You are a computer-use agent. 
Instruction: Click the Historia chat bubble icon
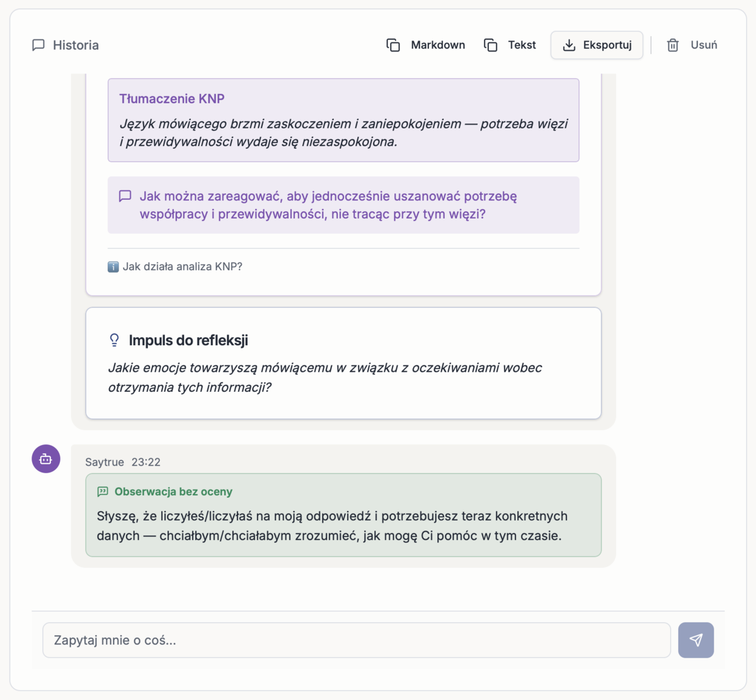tap(38, 45)
